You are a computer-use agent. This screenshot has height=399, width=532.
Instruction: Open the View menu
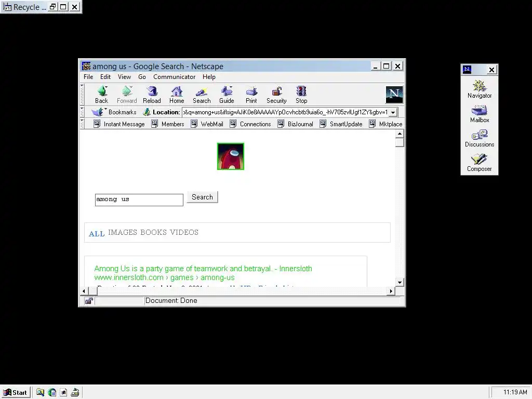click(x=124, y=77)
